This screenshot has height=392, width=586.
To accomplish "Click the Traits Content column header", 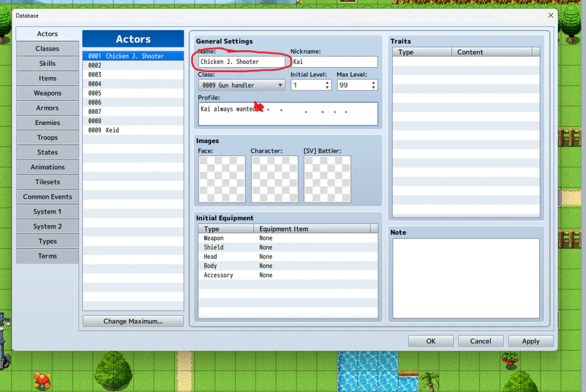I will click(x=492, y=52).
